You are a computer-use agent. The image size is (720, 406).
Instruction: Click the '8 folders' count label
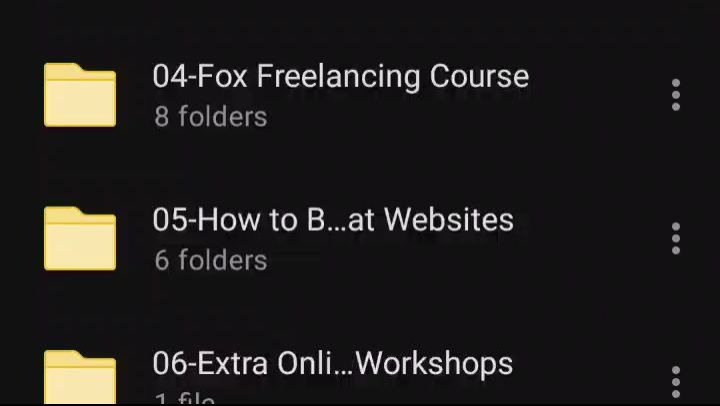pos(211,117)
